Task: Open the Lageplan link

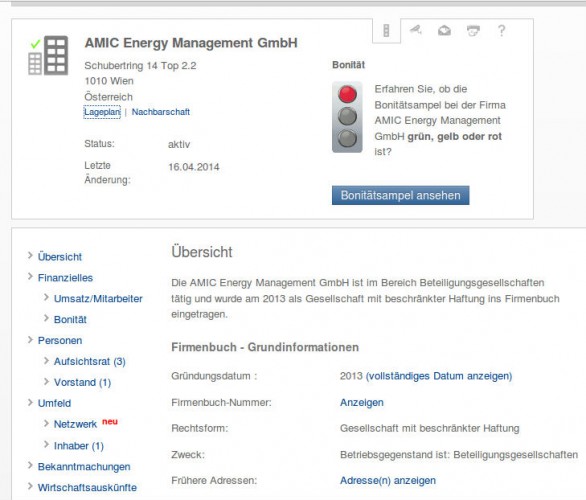Action: click(x=102, y=112)
